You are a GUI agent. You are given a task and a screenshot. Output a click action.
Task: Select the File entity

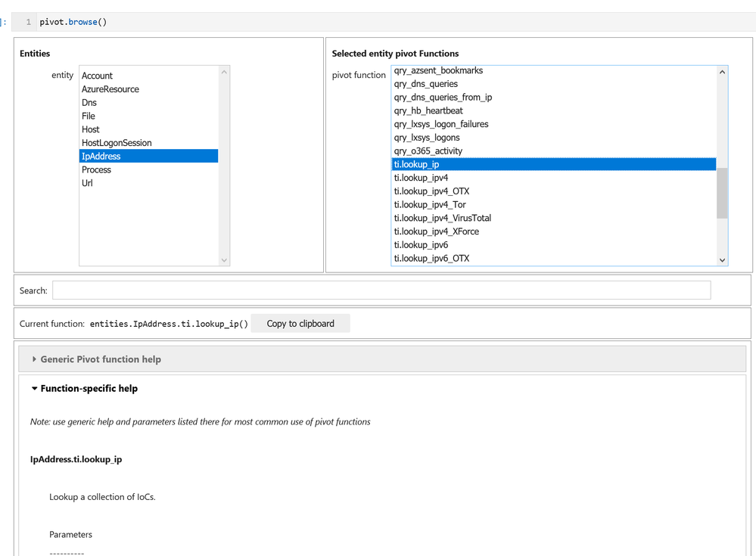[x=148, y=116]
